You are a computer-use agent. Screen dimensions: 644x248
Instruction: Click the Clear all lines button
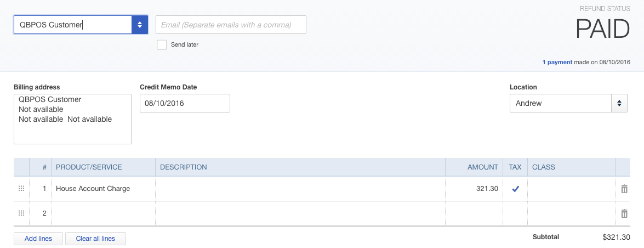95,239
